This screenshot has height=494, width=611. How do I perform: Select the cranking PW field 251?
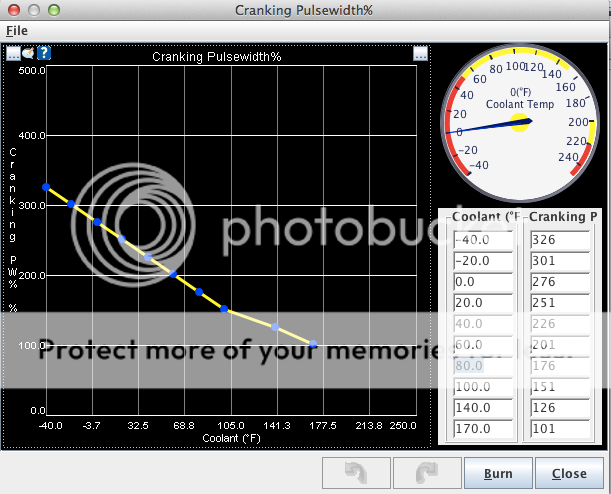[560, 303]
